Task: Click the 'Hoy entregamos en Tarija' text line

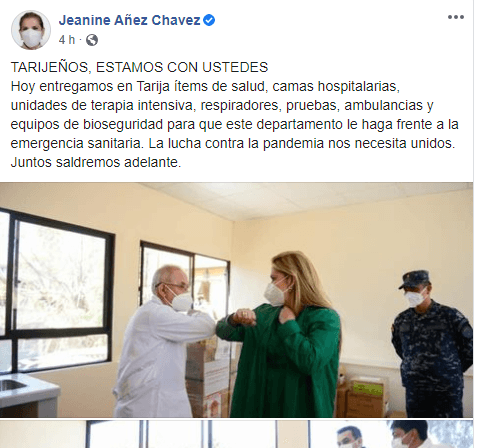Action: point(205,86)
